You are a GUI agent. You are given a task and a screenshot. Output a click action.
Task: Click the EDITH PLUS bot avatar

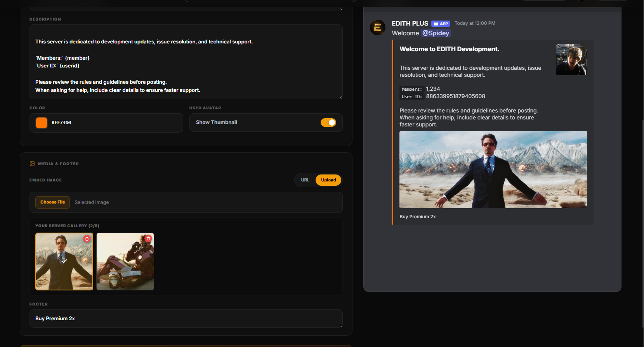tap(378, 28)
